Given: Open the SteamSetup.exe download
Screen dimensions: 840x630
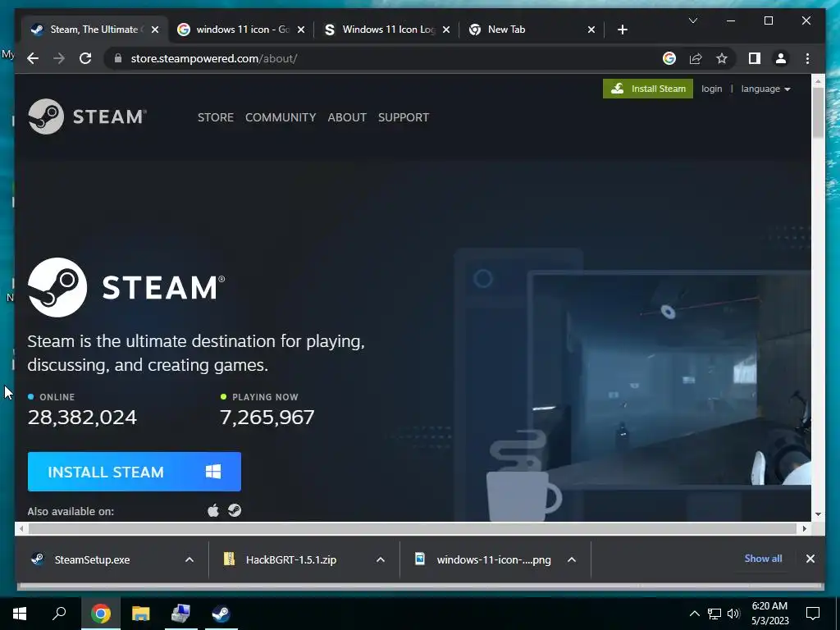Looking at the screenshot, I should [92, 559].
